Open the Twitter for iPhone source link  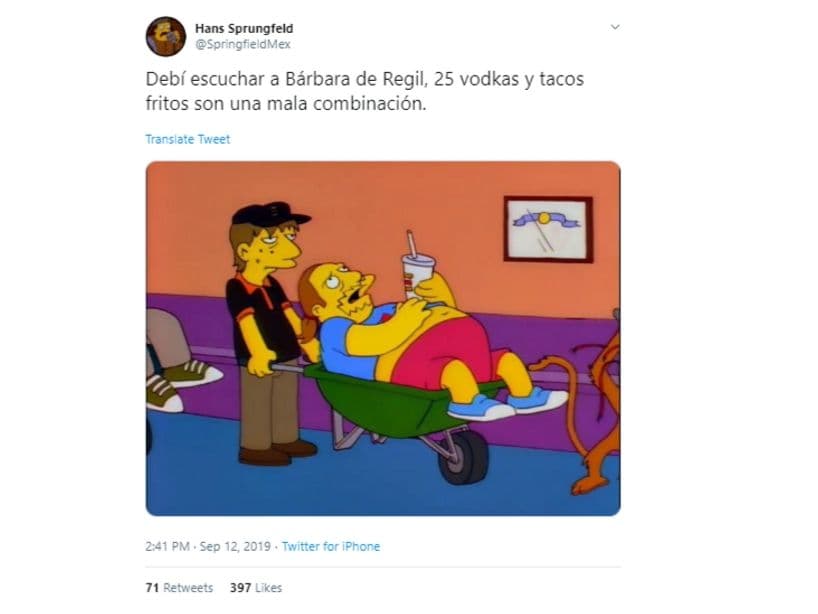[331, 546]
